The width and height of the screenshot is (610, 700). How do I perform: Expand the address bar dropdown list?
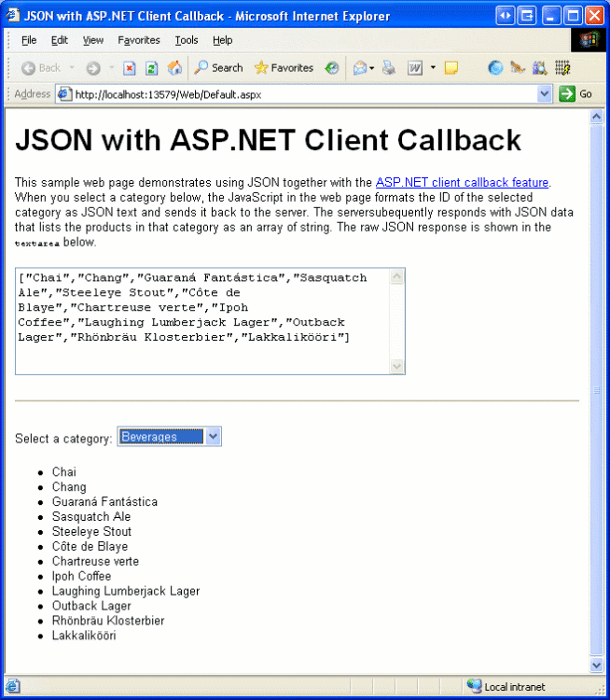[x=544, y=94]
